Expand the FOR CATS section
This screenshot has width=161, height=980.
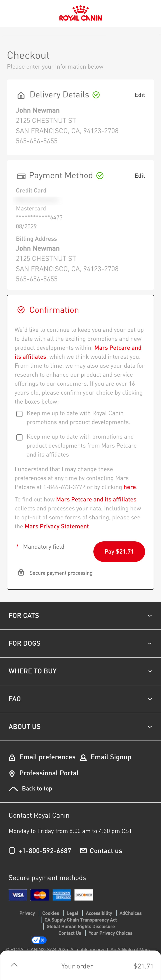click(80, 615)
